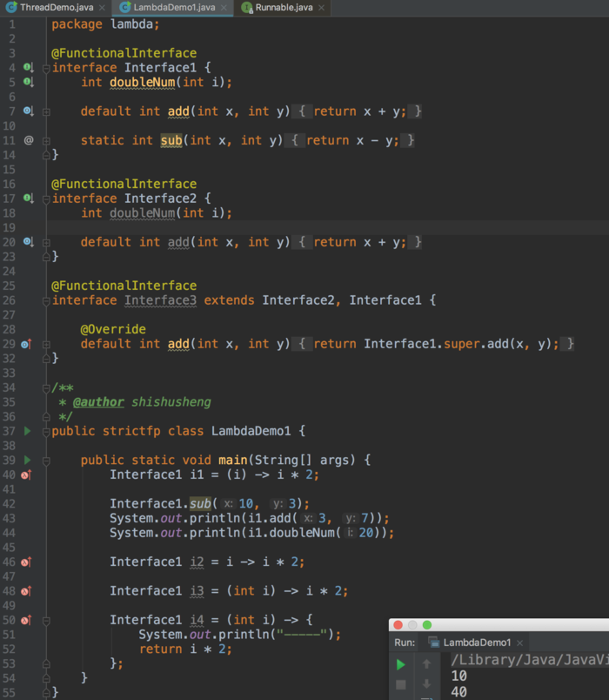
Task: Expand the folded sub method on line 11
Action: coord(46,141)
